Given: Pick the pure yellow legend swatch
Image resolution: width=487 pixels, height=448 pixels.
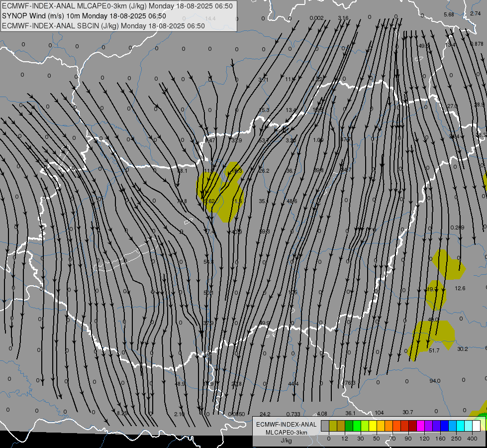Looking at the screenshot, I should pyautogui.click(x=373, y=426).
